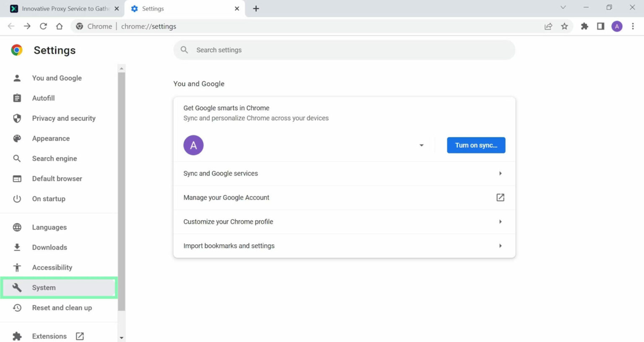644x342 pixels.
Task: Open the Chrome three-dot menu
Action: point(633,26)
